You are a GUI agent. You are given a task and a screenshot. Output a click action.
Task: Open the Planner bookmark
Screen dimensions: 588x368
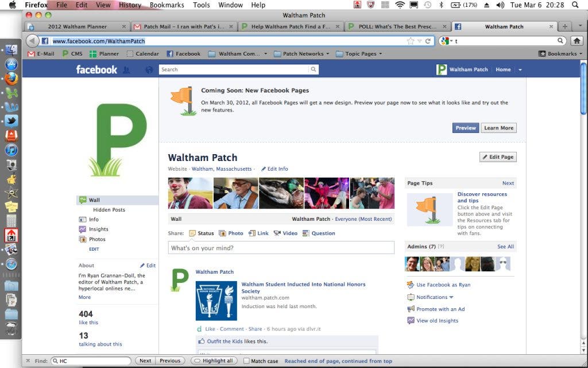click(x=104, y=53)
